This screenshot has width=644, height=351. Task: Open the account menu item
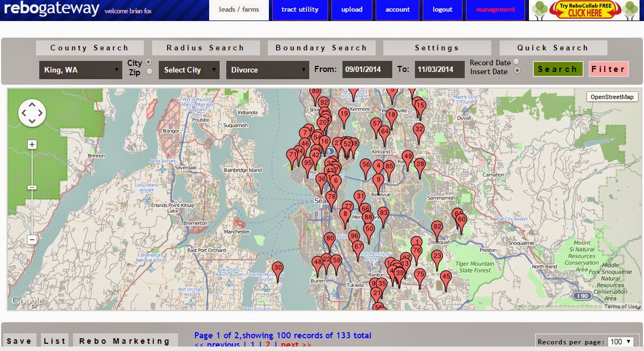tap(398, 9)
